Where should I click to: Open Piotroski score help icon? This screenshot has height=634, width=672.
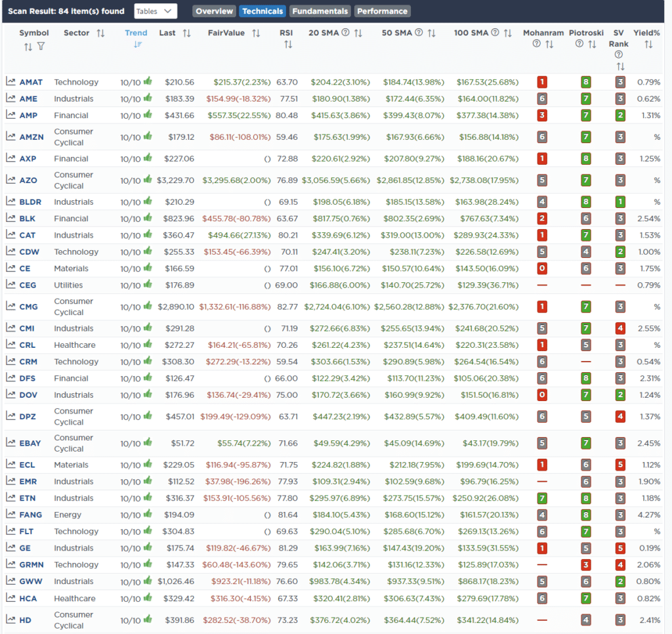click(x=579, y=44)
